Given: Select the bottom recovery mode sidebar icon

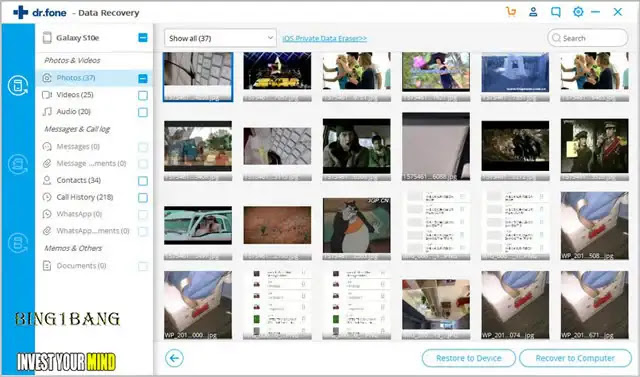Looking at the screenshot, I should coord(18,243).
